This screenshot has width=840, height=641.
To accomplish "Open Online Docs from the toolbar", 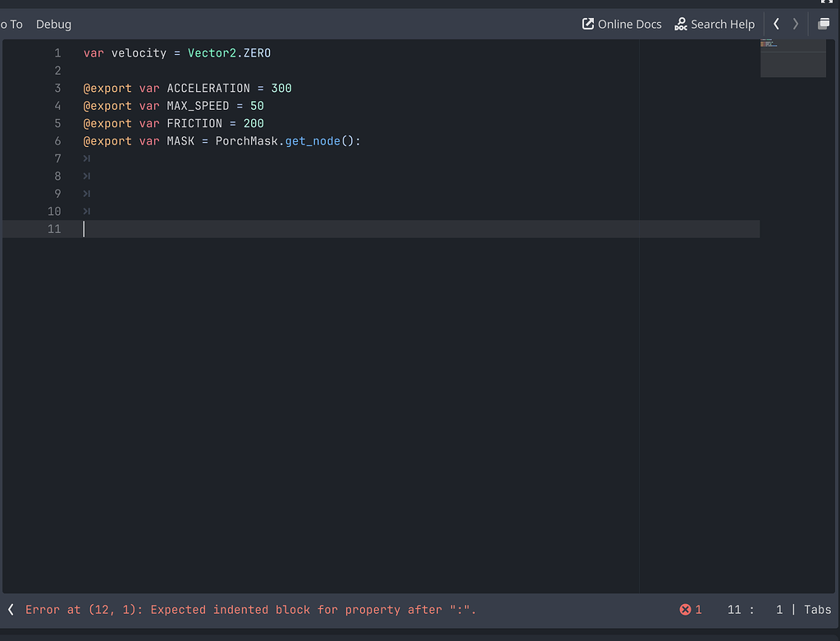I will pos(622,24).
